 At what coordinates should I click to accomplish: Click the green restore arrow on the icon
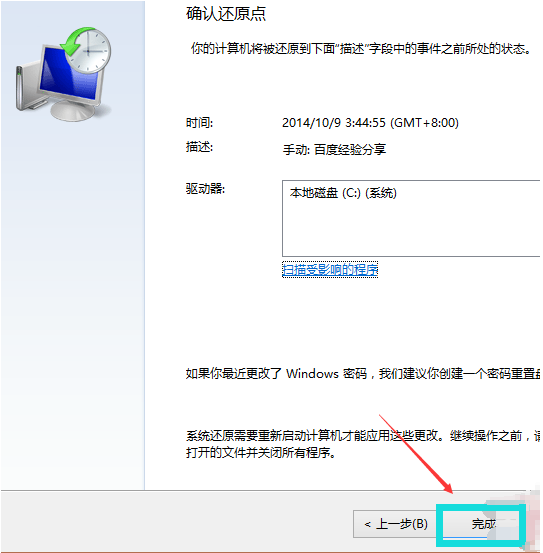[x=75, y=42]
